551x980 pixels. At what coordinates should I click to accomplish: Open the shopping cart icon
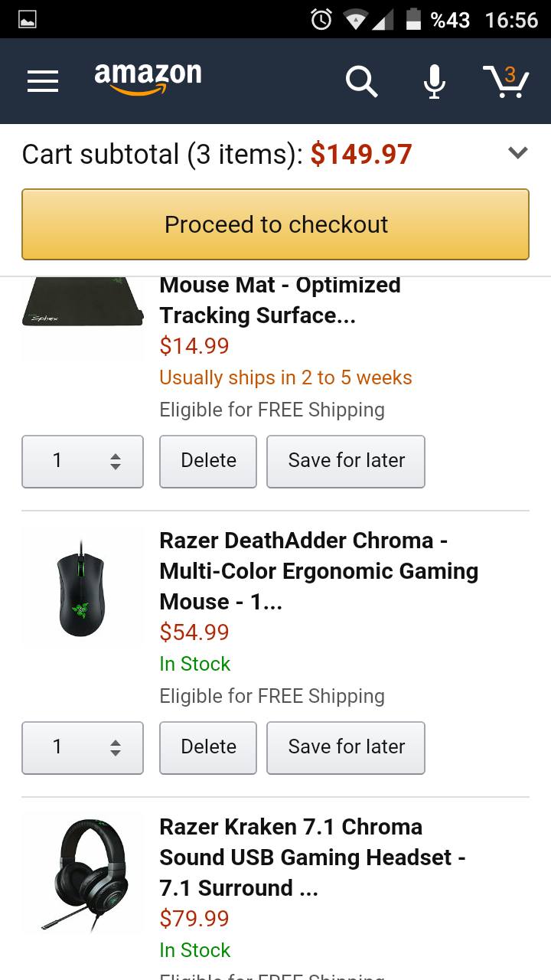(x=506, y=81)
